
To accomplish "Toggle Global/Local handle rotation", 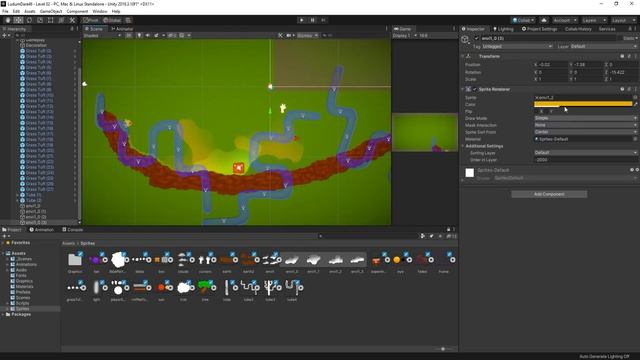I will click(x=112, y=20).
